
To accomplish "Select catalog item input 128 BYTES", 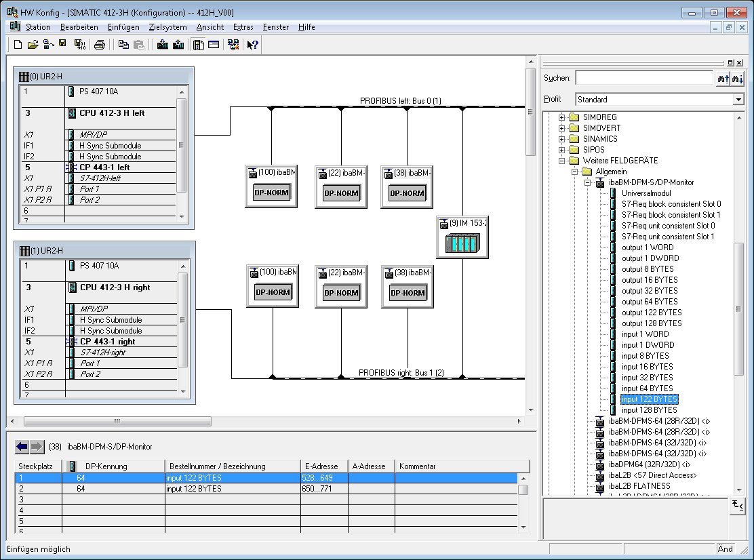I will (x=649, y=410).
